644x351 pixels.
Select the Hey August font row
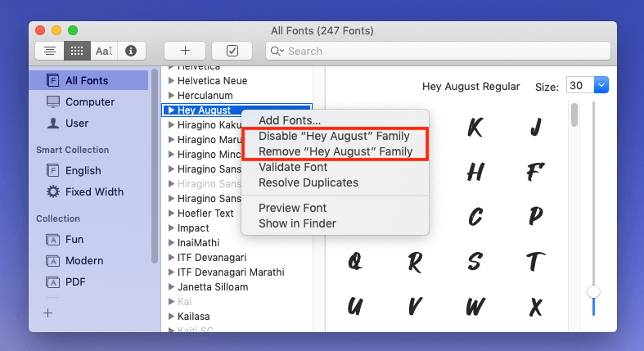[237, 110]
